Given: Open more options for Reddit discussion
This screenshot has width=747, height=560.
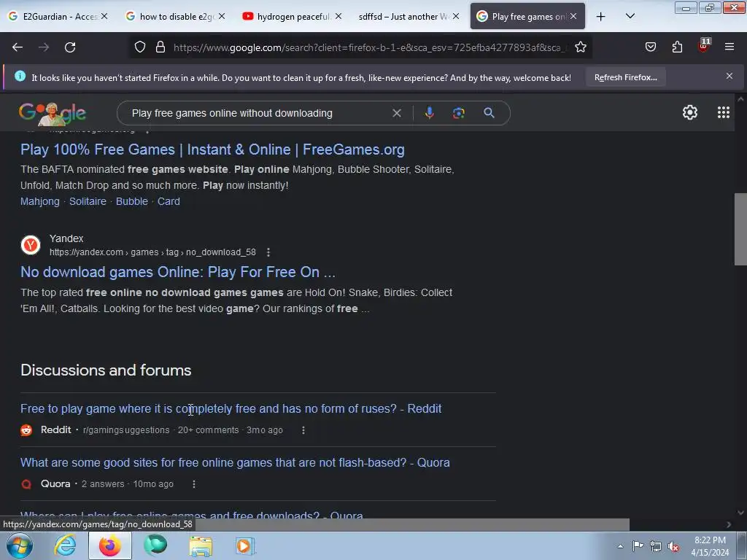Looking at the screenshot, I should [x=303, y=430].
